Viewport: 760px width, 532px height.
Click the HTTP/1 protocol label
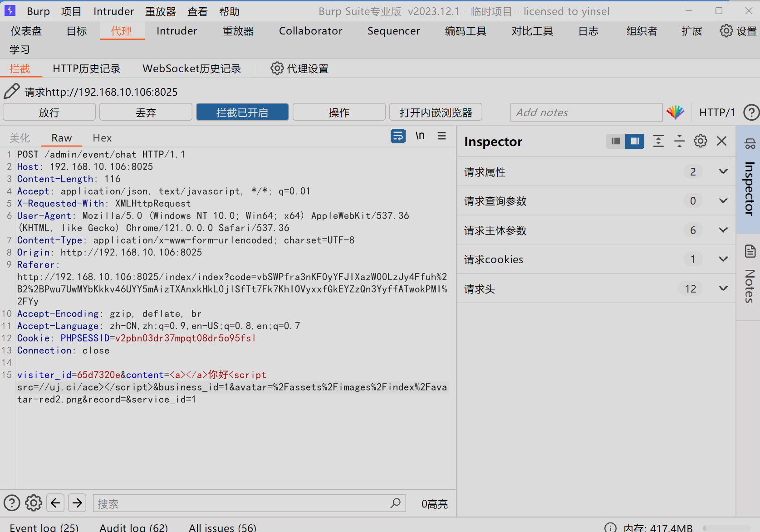point(717,112)
